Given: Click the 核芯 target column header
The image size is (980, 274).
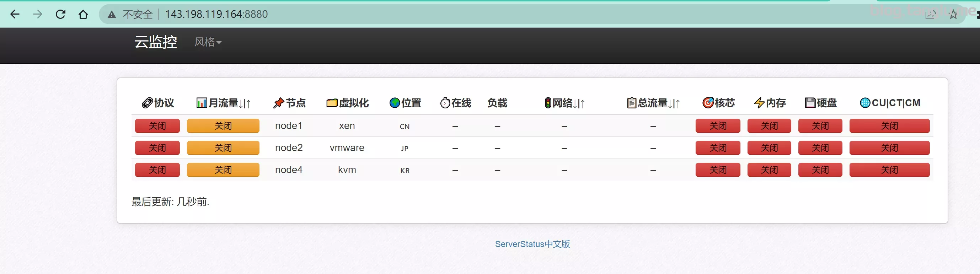Looking at the screenshot, I should pyautogui.click(x=718, y=103).
